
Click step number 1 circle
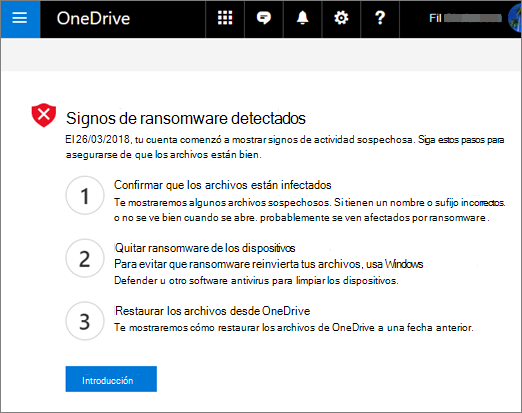point(85,195)
